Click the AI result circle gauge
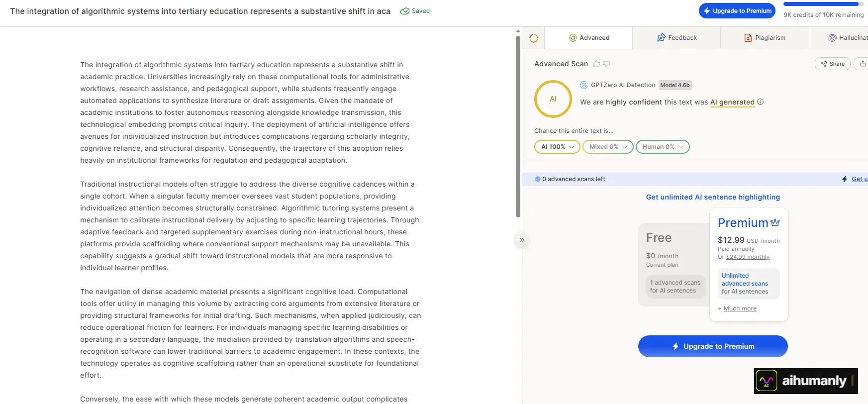Screen dimensions: 868x404 [x=553, y=99]
